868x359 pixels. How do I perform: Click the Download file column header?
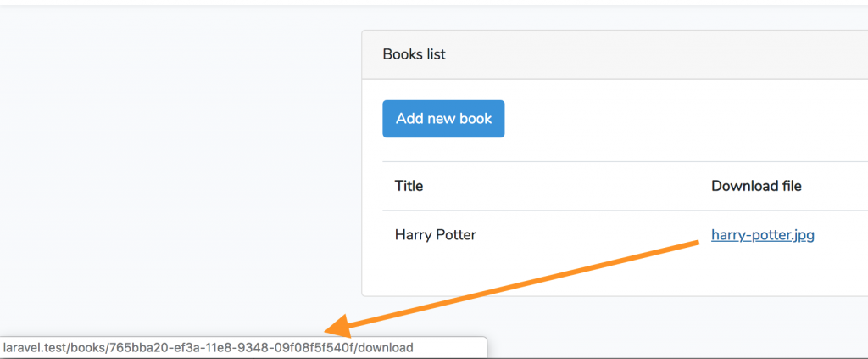coord(756,186)
